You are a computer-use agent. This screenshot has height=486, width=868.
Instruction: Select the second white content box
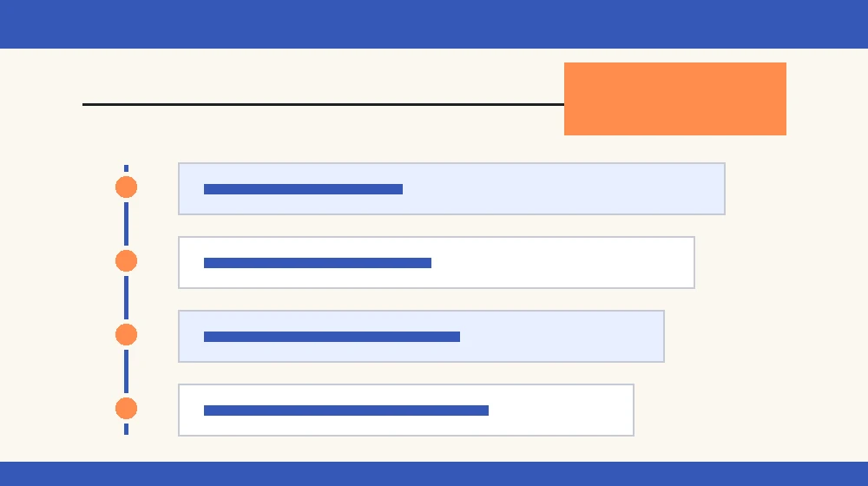[437, 262]
